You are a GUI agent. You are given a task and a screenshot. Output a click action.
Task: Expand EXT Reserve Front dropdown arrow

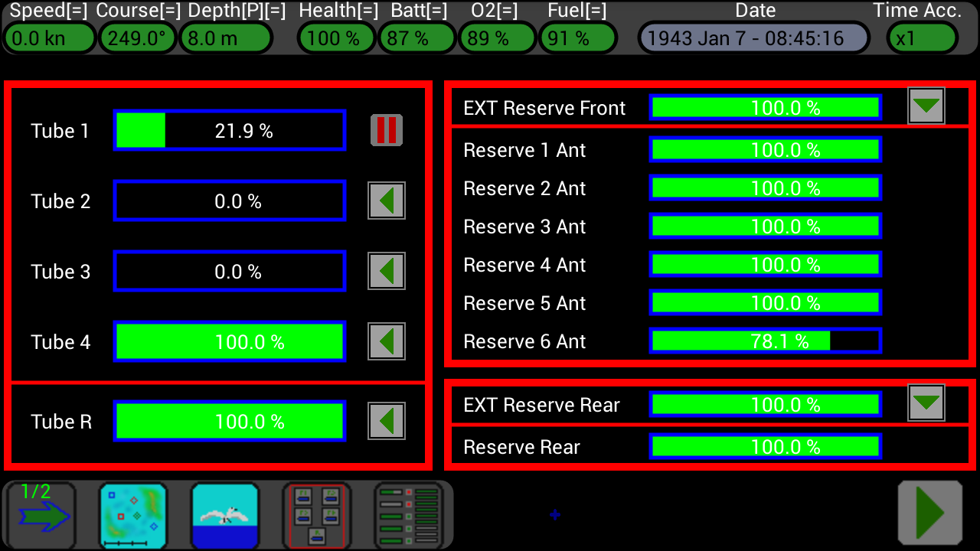(926, 106)
